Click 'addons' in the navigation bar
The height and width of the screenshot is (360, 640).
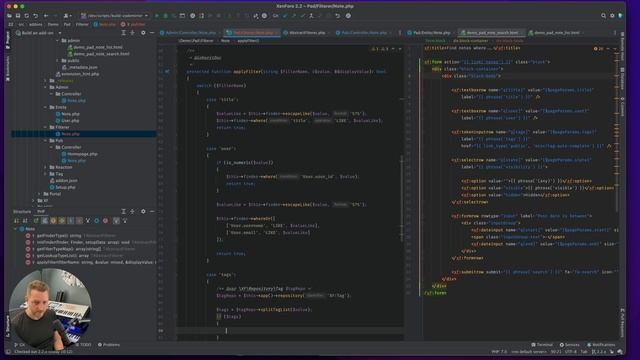[36, 24]
